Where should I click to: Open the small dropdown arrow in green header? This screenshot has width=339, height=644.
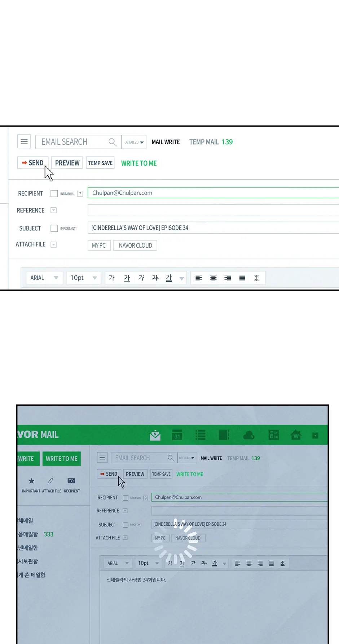click(315, 436)
